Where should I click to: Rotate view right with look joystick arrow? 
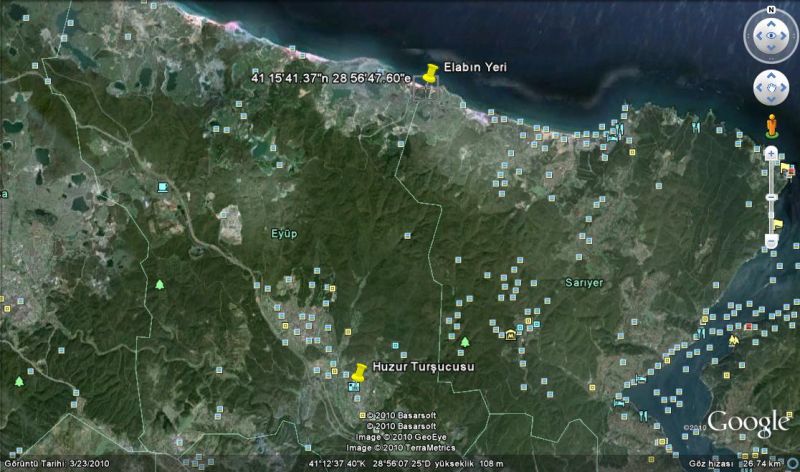click(x=786, y=38)
